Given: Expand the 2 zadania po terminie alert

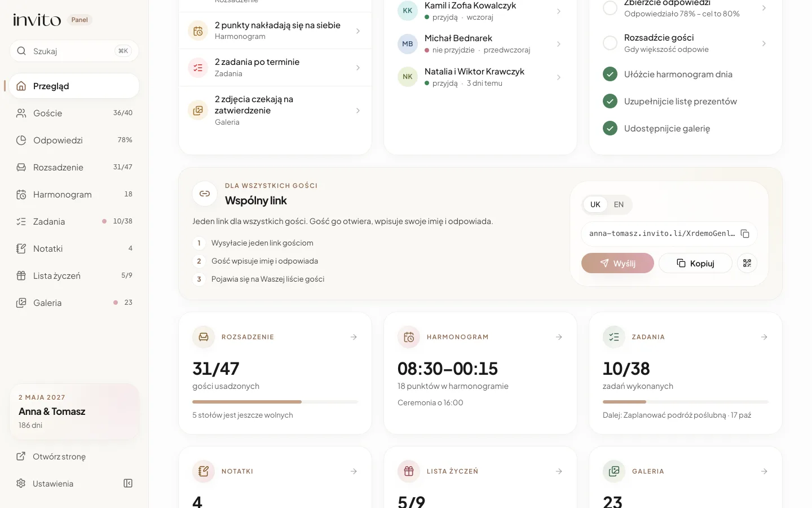Looking at the screenshot, I should click(275, 68).
